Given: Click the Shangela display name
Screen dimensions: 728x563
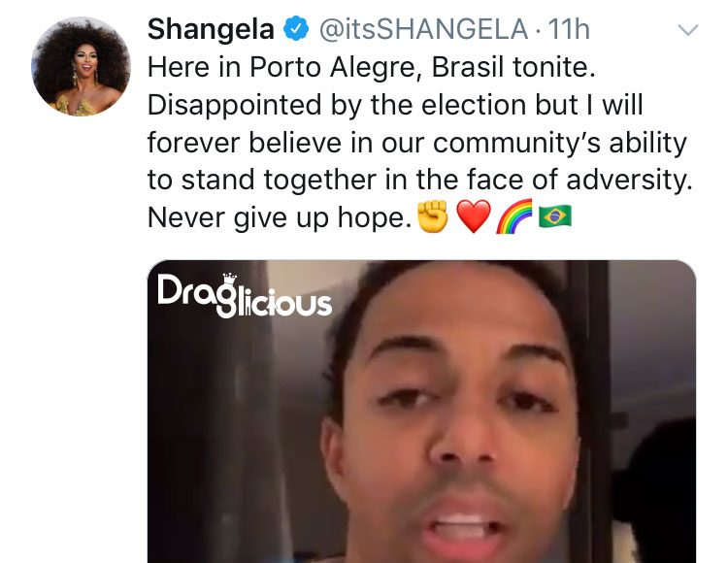Looking at the screenshot, I should tap(211, 29).
